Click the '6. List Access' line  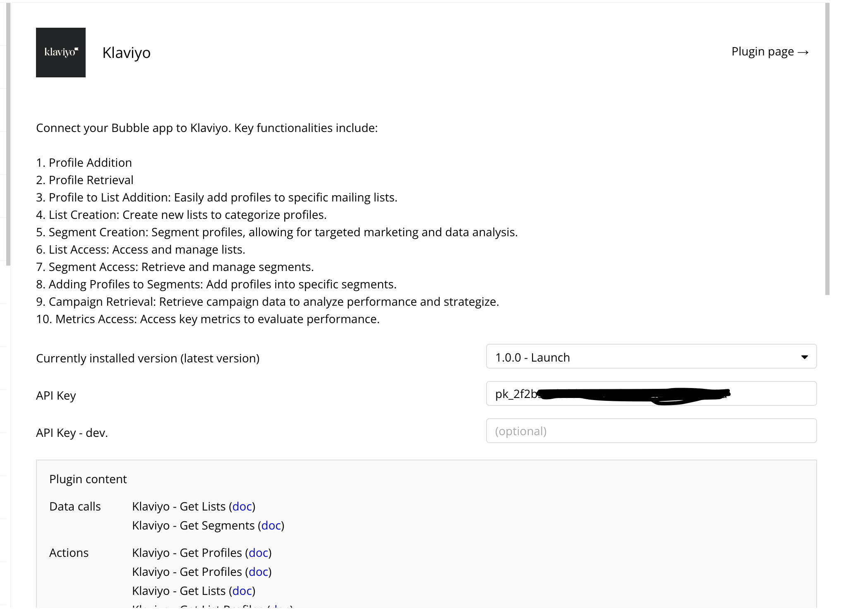141,249
